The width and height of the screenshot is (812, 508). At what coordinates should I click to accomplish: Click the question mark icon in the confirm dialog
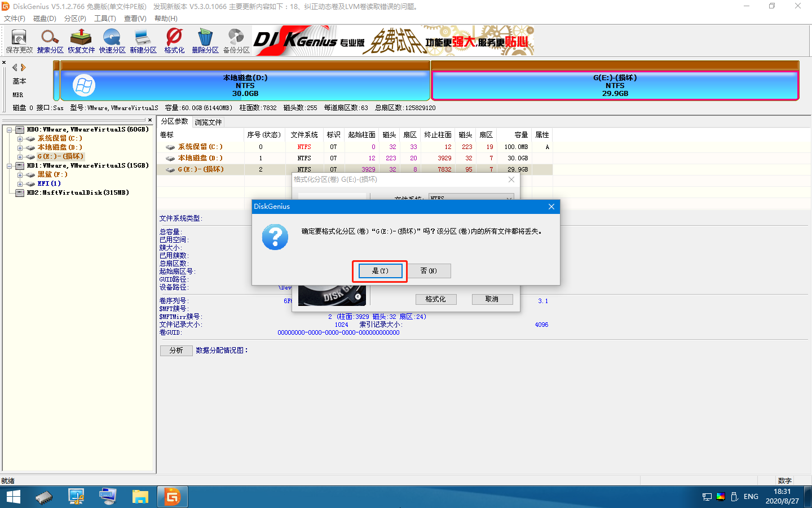tap(275, 237)
